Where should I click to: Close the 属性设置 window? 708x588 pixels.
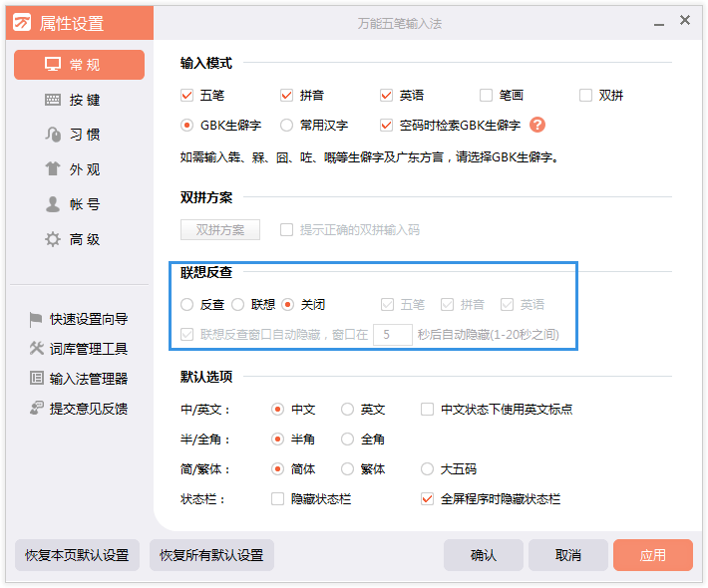point(685,20)
